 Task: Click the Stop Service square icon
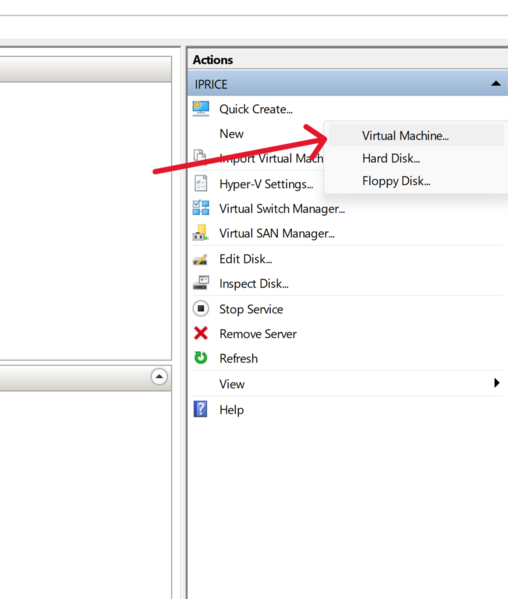pyautogui.click(x=201, y=309)
